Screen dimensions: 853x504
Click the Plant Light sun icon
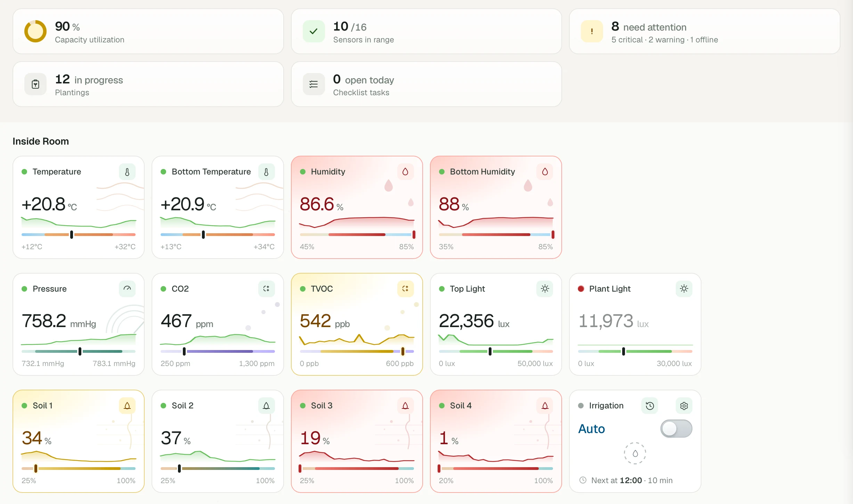click(684, 288)
